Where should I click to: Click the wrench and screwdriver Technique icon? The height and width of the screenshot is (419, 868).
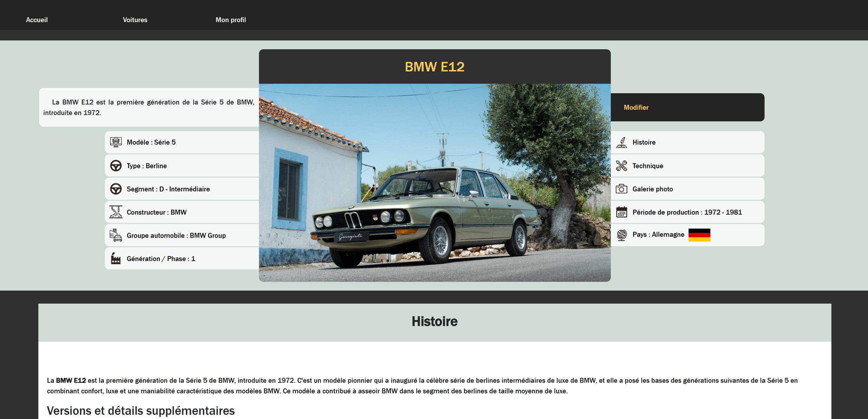pyautogui.click(x=621, y=166)
